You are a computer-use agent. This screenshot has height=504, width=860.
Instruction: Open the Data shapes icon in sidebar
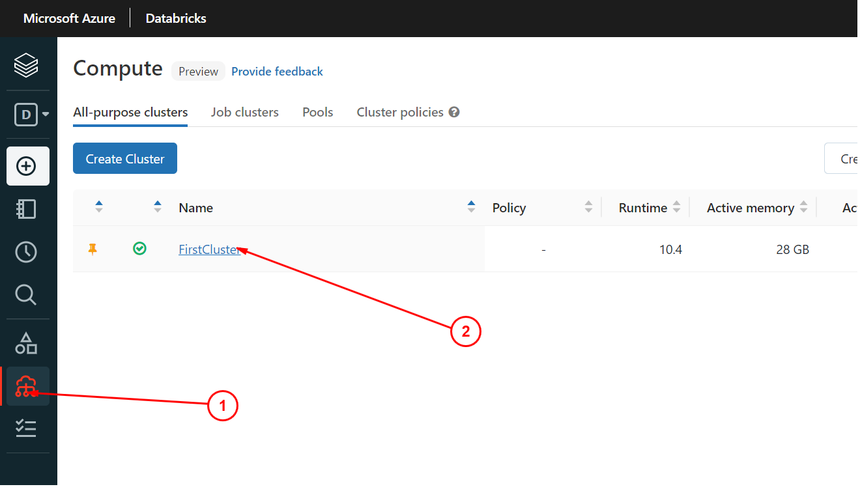[x=26, y=343]
